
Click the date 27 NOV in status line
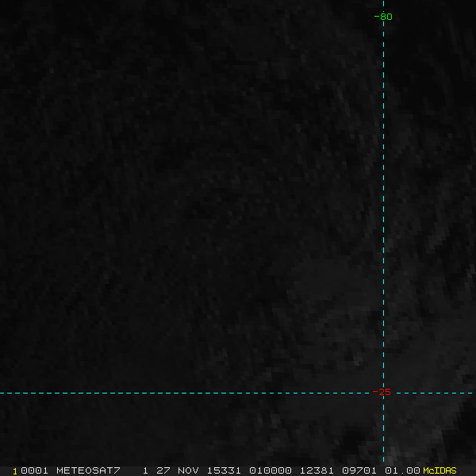coord(177,470)
